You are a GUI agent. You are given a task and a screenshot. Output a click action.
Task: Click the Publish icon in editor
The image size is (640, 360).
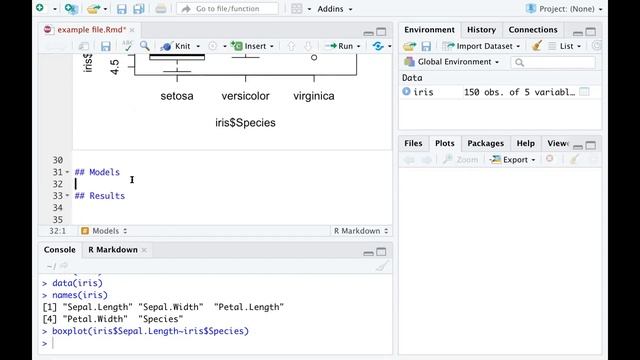[x=378, y=46]
